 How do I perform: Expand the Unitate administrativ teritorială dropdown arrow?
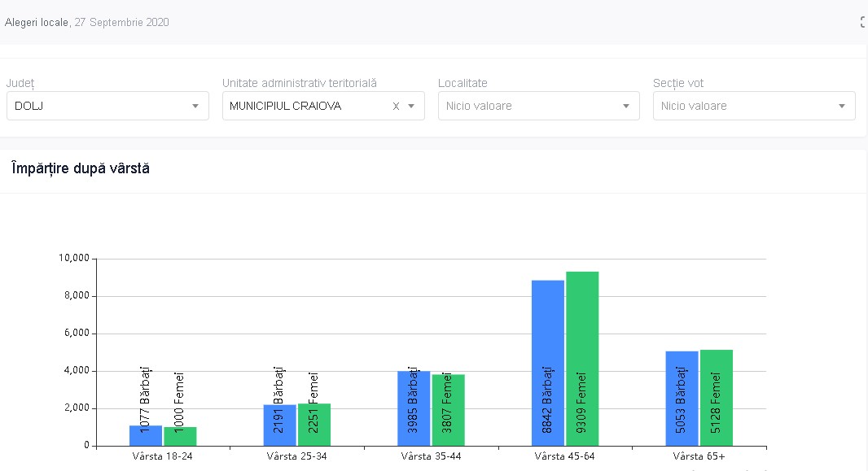(411, 106)
